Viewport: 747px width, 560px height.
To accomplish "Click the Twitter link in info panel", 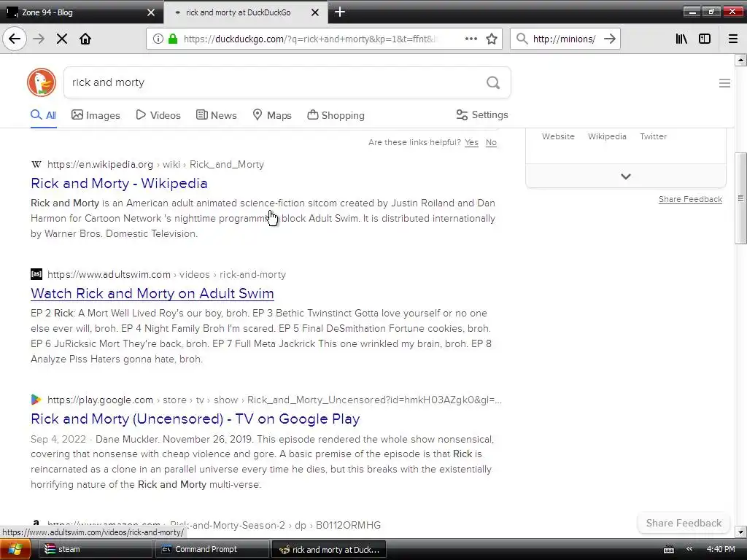I will 653,136.
